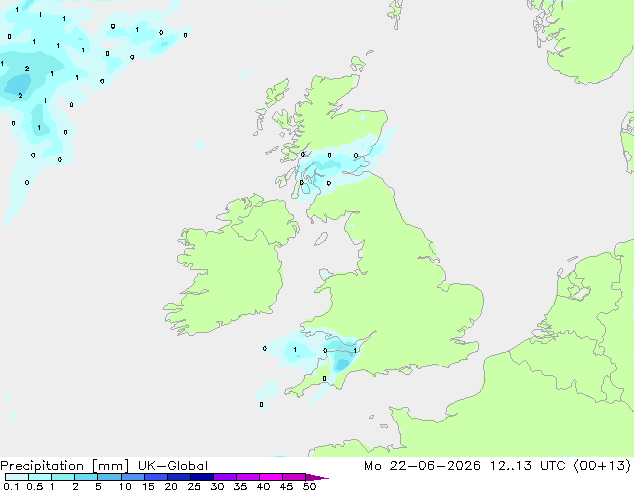The height and width of the screenshot is (490, 634).
Task: Select the 0.5–1 mm legend color box
Action: 40,477
